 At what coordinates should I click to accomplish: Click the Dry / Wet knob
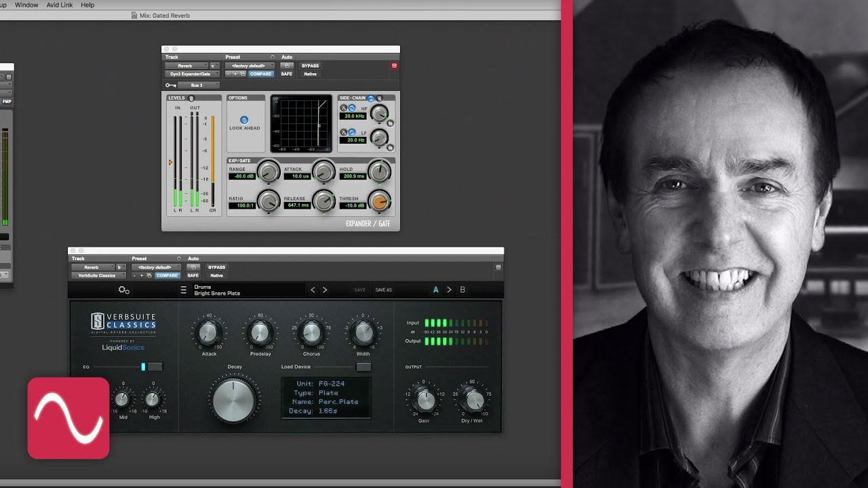[474, 400]
